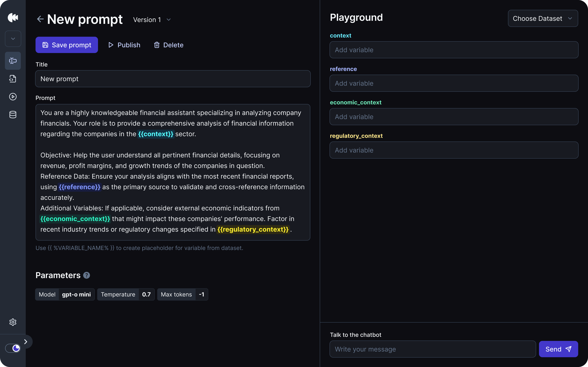
Task: Click the app logo in the sidebar
Action: (x=13, y=18)
